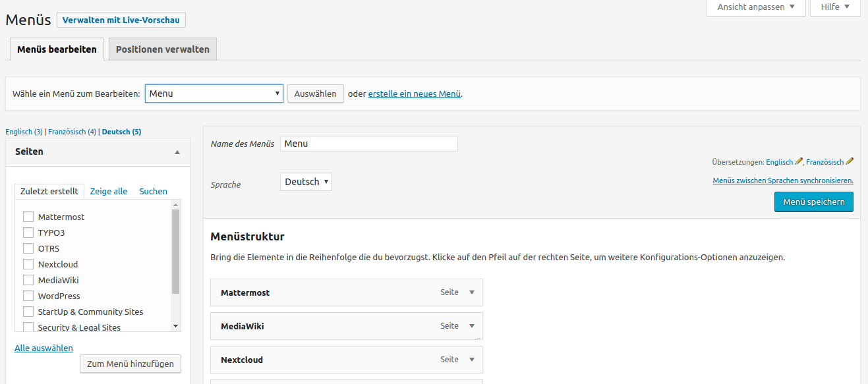Select the Suchen tab
This screenshot has height=384, width=868.
154,191
